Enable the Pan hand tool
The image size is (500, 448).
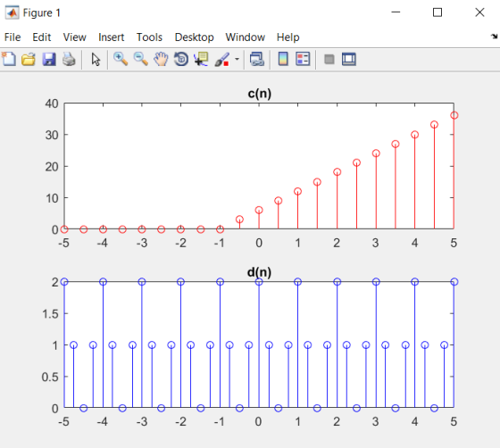pyautogui.click(x=161, y=59)
